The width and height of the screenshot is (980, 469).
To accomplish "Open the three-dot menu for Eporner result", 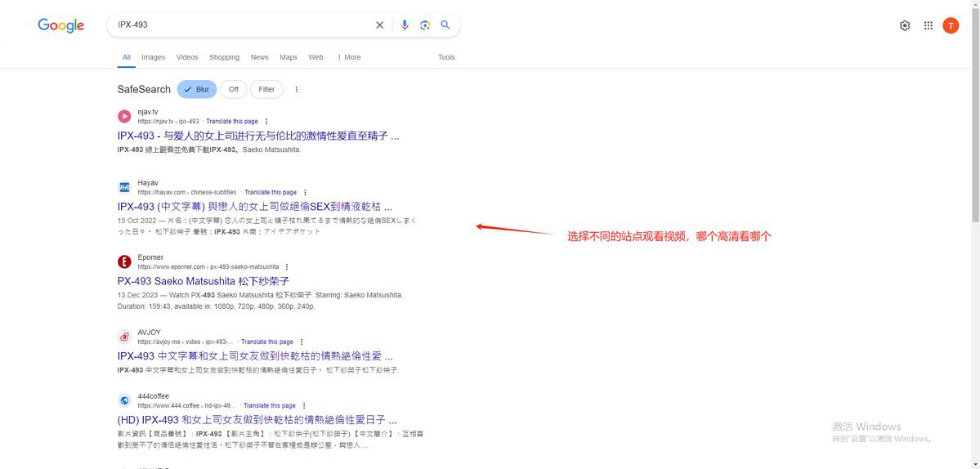I will [287, 266].
